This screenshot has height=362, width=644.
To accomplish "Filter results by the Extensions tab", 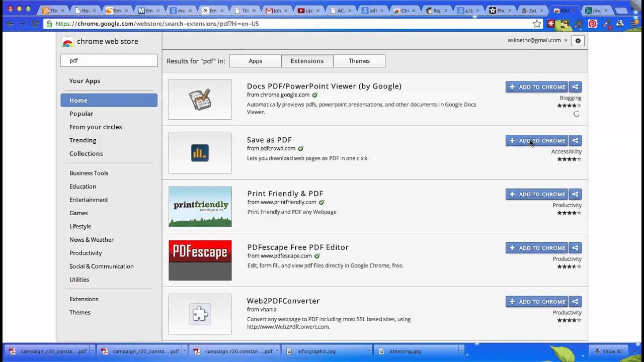I will (307, 61).
